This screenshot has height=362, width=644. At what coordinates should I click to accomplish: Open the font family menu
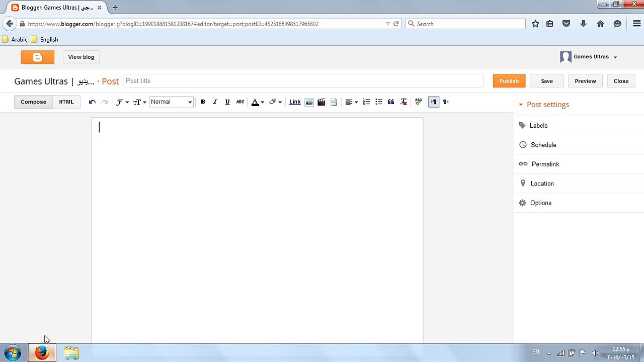coord(122,102)
